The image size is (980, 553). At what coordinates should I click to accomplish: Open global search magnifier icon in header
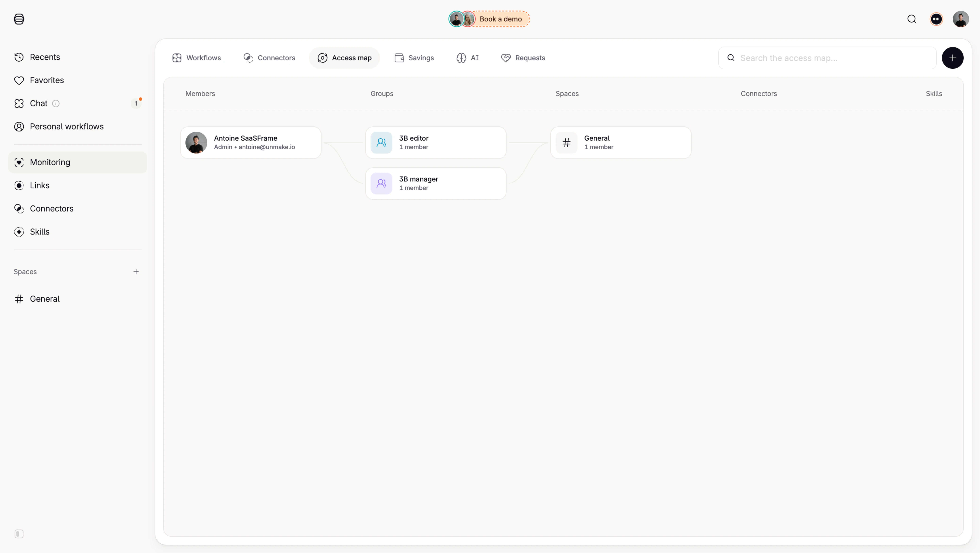(x=912, y=19)
